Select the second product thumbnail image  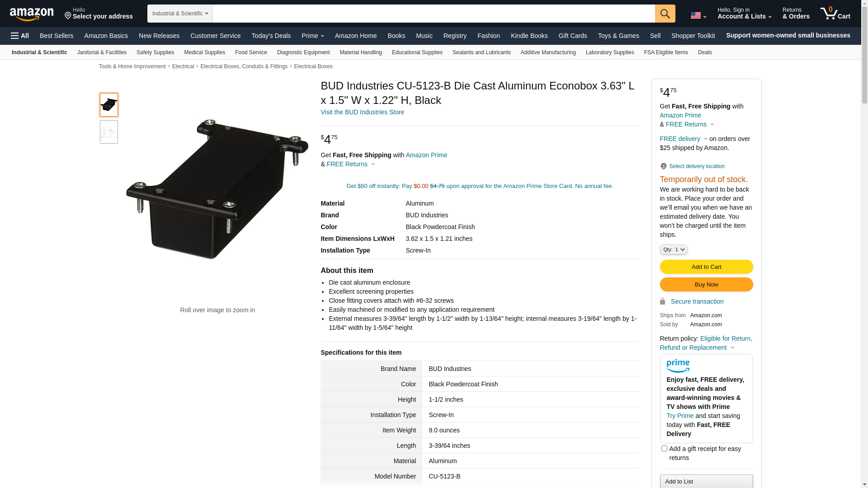tap(109, 132)
